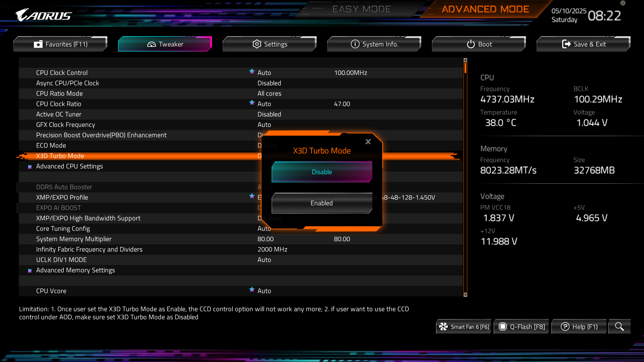Viewport: 644px width, 362px height.
Task: Expand Advanced CPU Settings submenu
Action: 69,166
